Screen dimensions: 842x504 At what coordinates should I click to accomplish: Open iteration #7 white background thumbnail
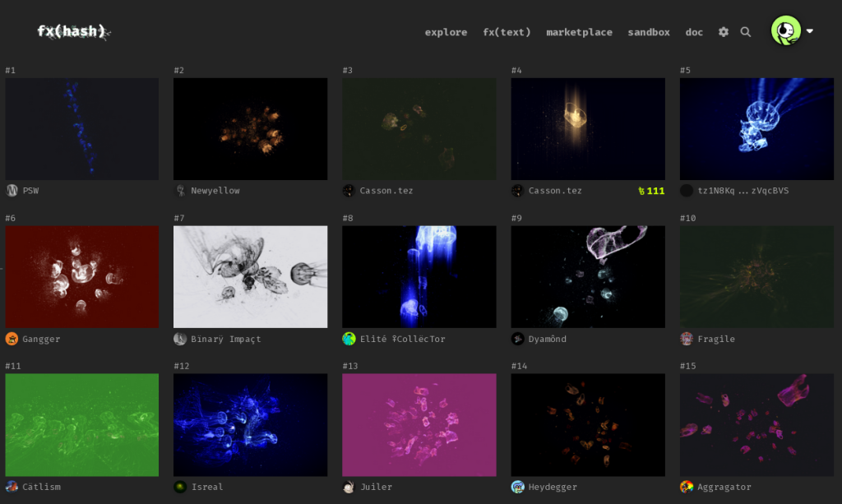(250, 277)
